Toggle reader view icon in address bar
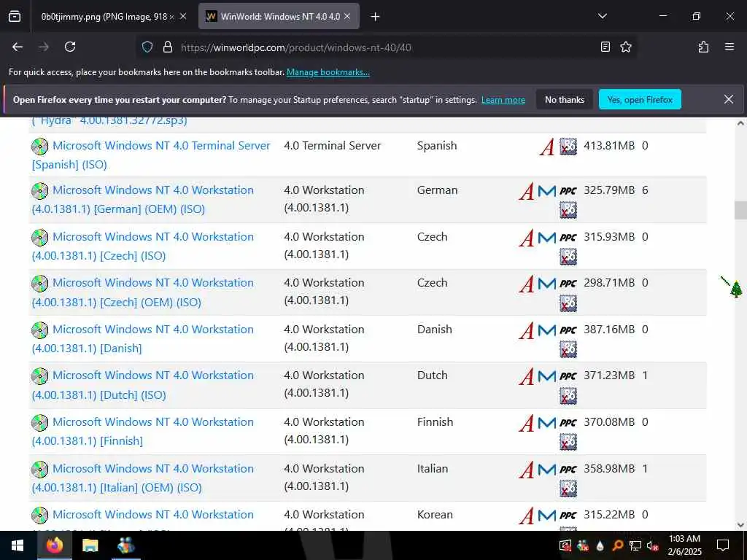 point(605,47)
